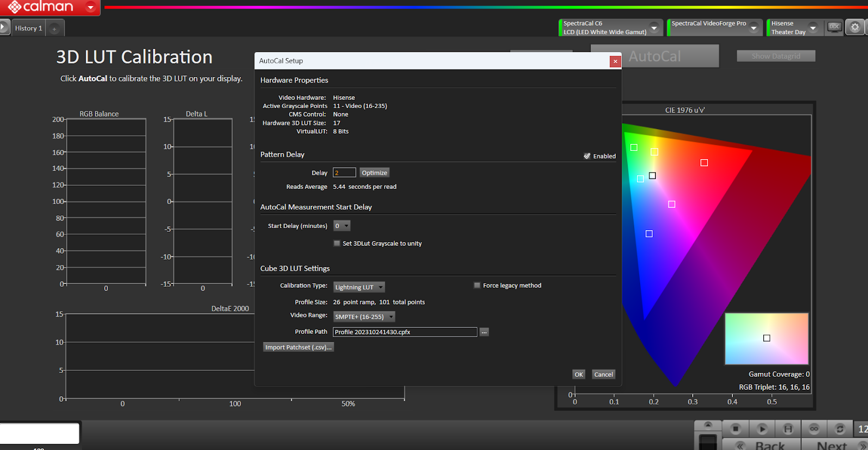Click Import Patchset (.csv) button
Screen dimensions: 868x450
298,347
